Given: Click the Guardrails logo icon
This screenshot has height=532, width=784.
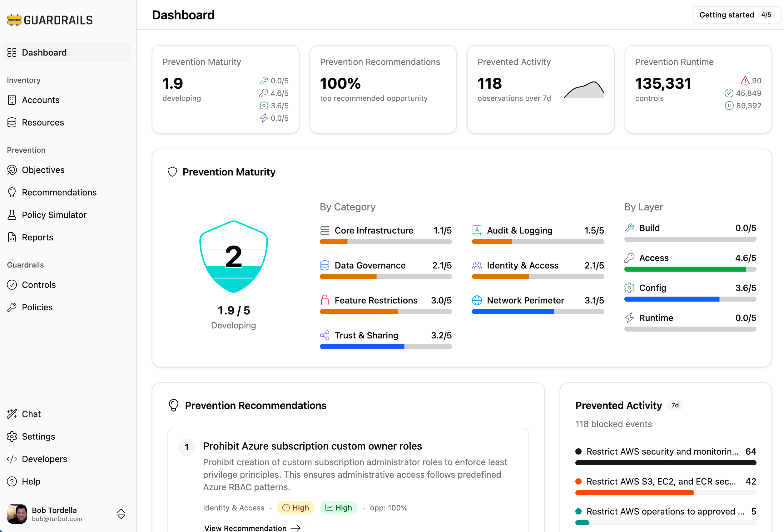Looking at the screenshot, I should (14, 20).
